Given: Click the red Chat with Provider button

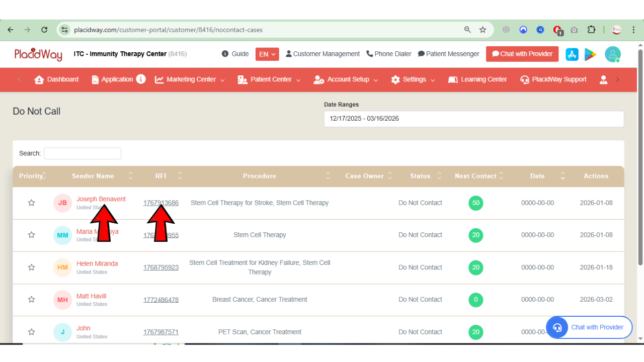Looking at the screenshot, I should [x=522, y=54].
